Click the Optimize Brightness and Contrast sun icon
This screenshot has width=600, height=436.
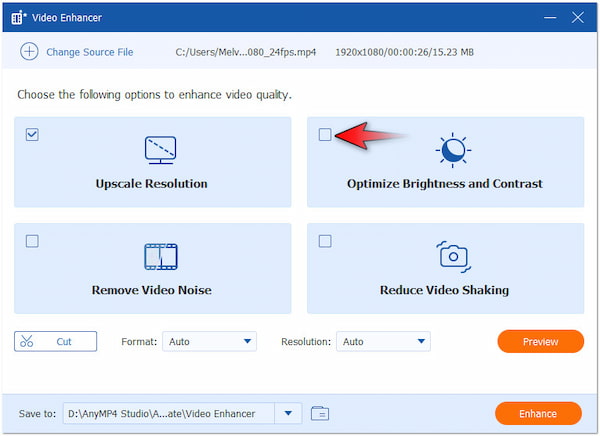coord(453,150)
